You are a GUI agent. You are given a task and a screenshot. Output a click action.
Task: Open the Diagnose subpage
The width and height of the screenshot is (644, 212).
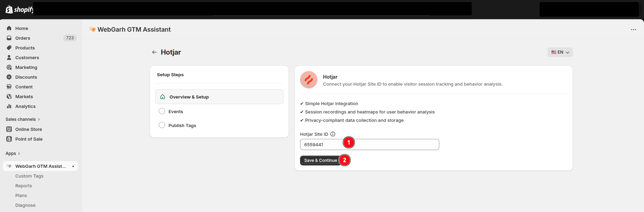pyautogui.click(x=25, y=205)
